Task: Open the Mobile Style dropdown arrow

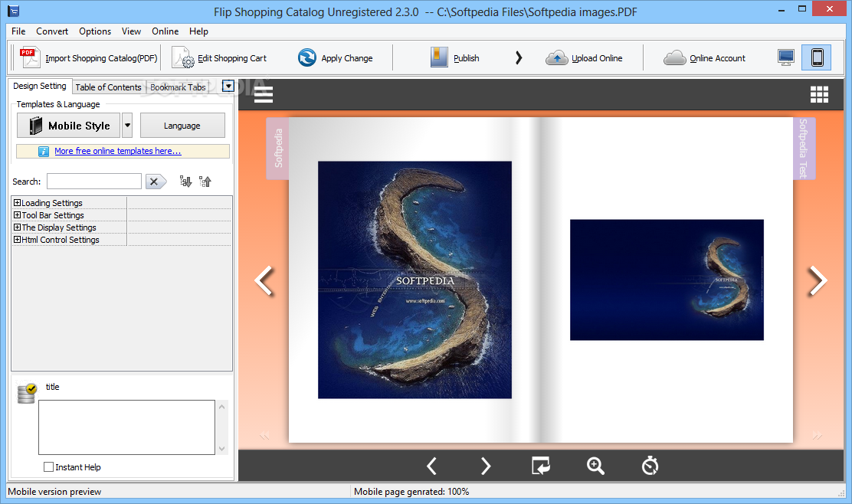Action: (127, 126)
